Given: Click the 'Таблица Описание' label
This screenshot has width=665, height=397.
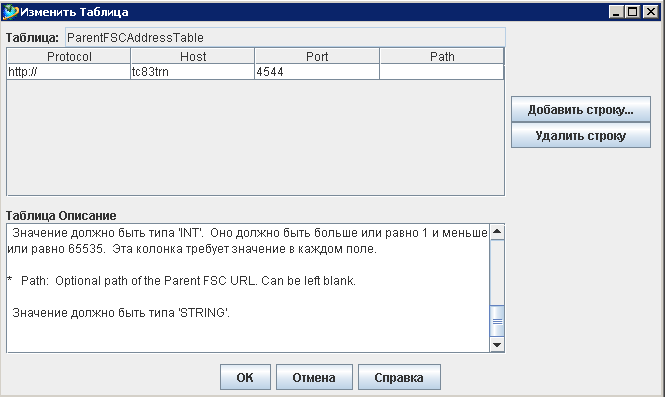Looking at the screenshot, I should click(61, 215).
